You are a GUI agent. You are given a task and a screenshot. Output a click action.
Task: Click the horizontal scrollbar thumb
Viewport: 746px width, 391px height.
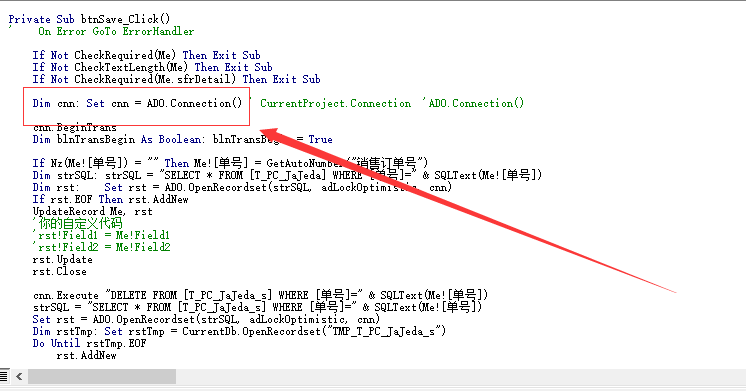click(x=102, y=376)
